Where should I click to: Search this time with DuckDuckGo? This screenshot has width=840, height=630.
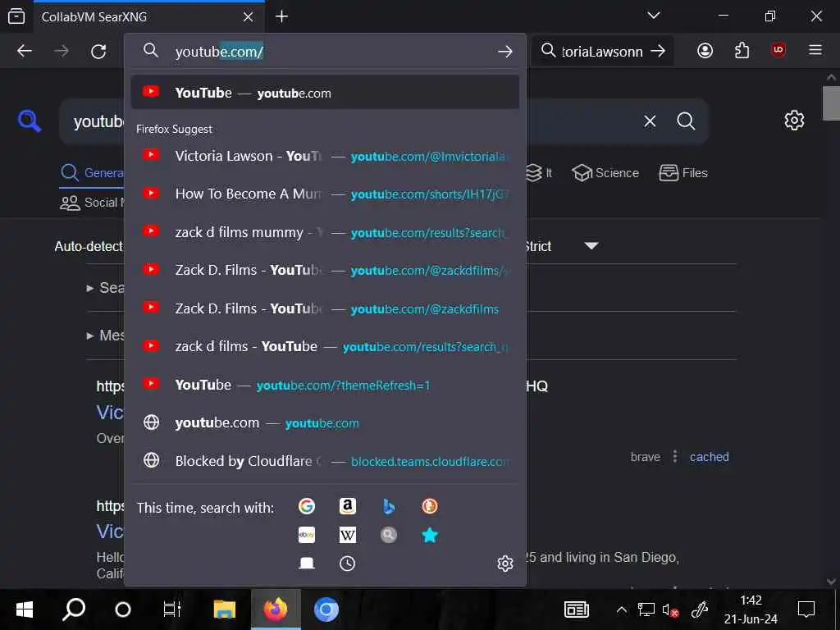coord(430,505)
